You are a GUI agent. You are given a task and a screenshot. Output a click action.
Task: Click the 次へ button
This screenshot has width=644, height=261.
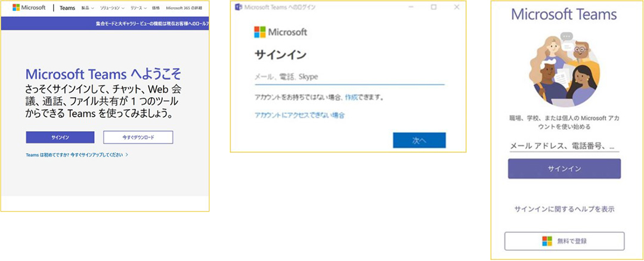(x=419, y=141)
